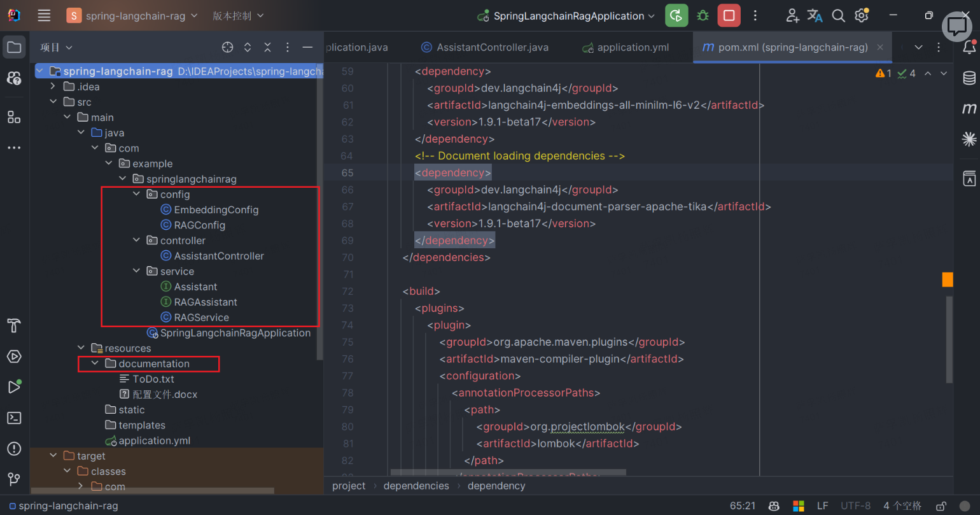Open the main hamburger menu
The height and width of the screenshot is (515, 980).
tap(43, 15)
